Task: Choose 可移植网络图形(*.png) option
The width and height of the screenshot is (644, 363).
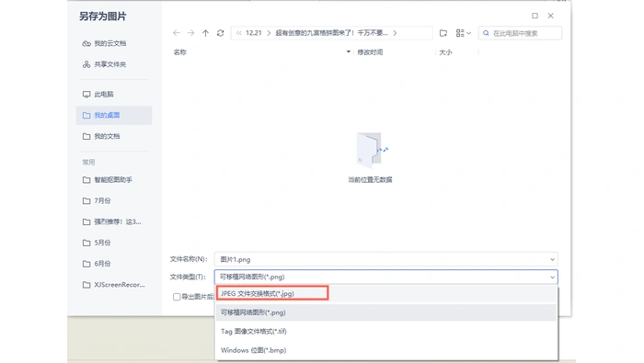Action: 386,312
